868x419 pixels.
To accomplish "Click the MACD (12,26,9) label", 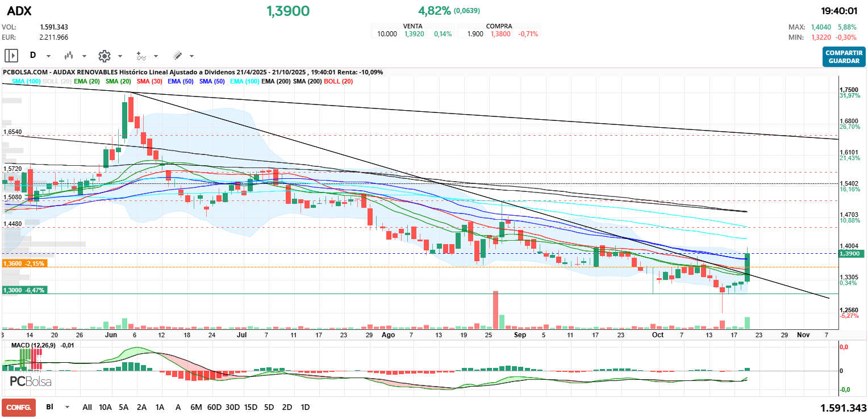I will (x=35, y=345).
